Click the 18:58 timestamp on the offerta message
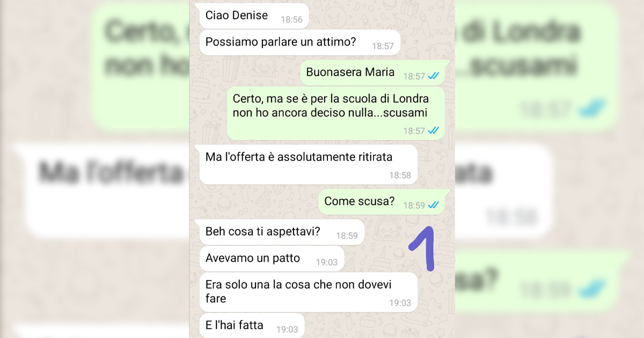644x338 pixels. pos(400,175)
